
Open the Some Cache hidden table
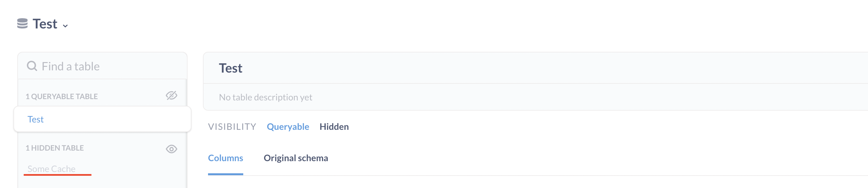click(x=51, y=169)
